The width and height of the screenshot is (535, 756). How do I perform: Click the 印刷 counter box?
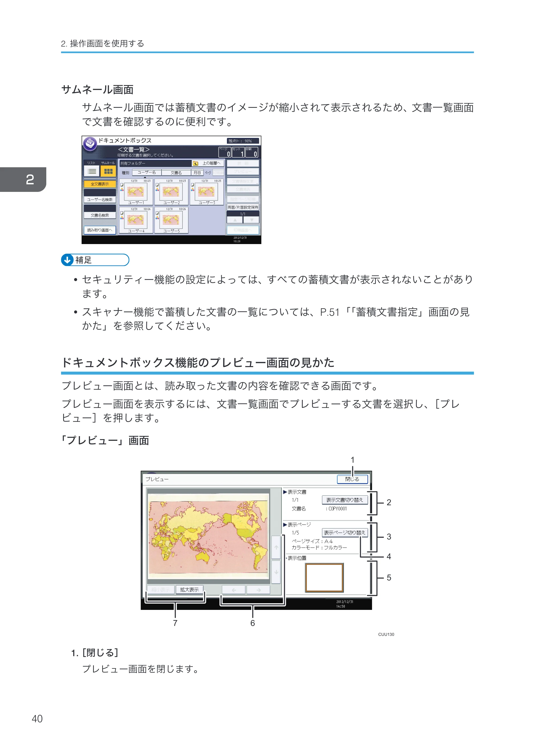point(252,152)
